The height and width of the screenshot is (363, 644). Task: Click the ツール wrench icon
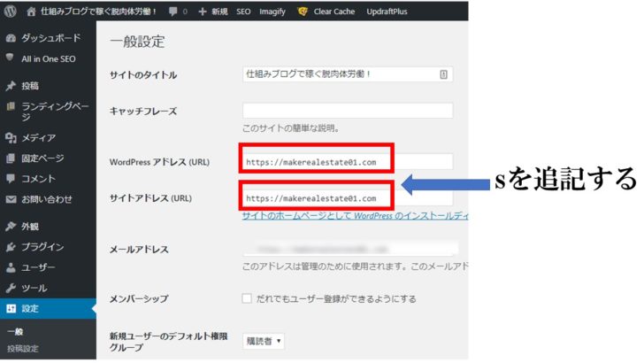point(11,288)
